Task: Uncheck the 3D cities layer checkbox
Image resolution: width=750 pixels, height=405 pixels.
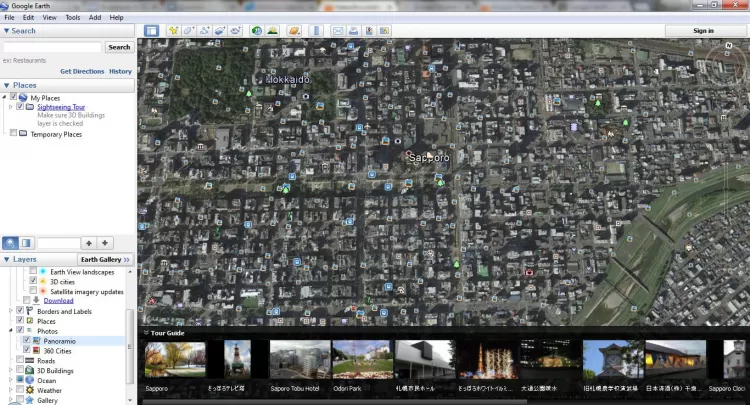Action: click(33, 281)
